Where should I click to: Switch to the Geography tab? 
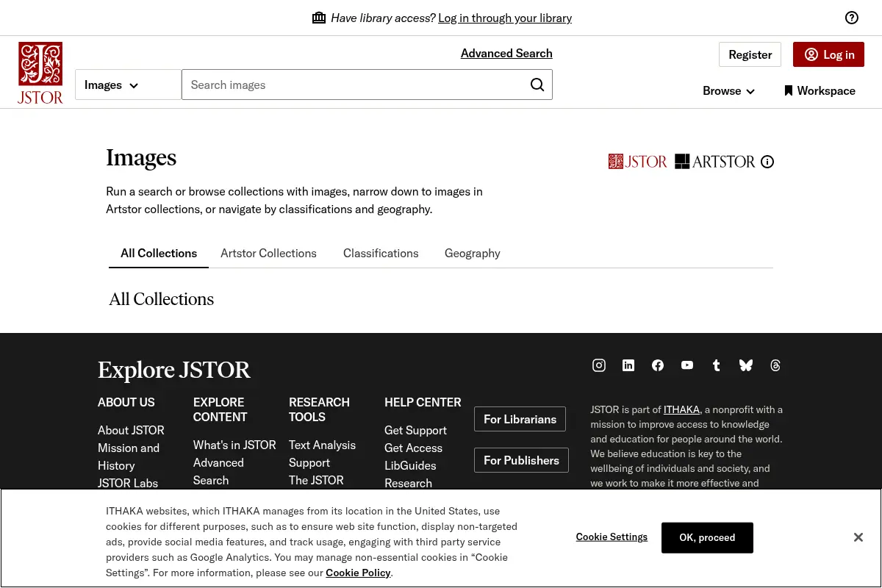pyautogui.click(x=473, y=253)
